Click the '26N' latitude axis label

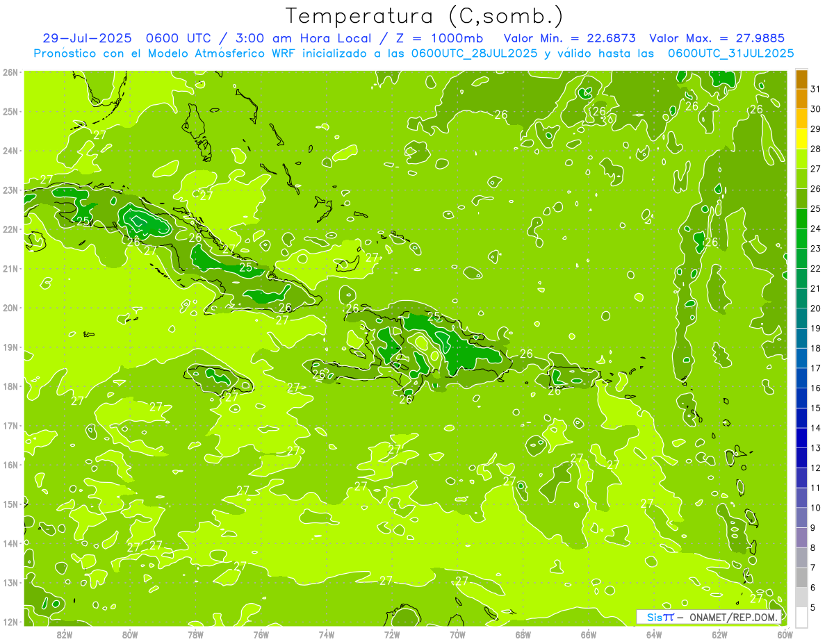(10, 72)
